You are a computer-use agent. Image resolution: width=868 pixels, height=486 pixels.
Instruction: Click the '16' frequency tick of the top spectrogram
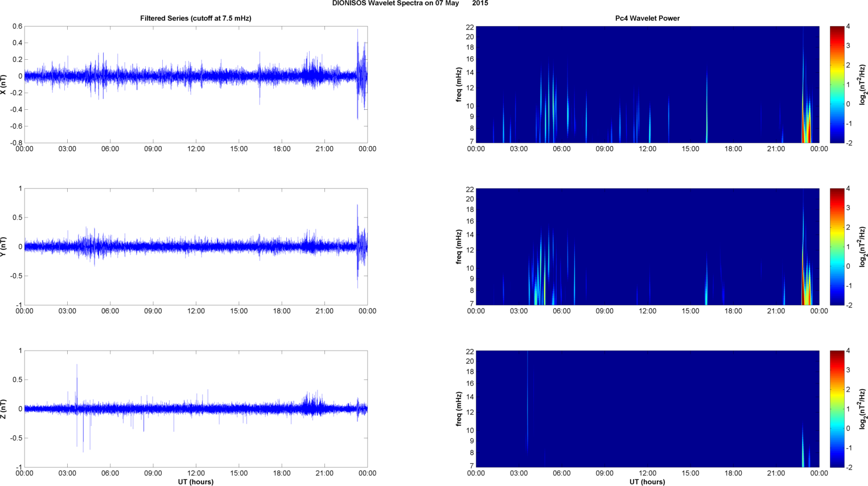[470, 59]
